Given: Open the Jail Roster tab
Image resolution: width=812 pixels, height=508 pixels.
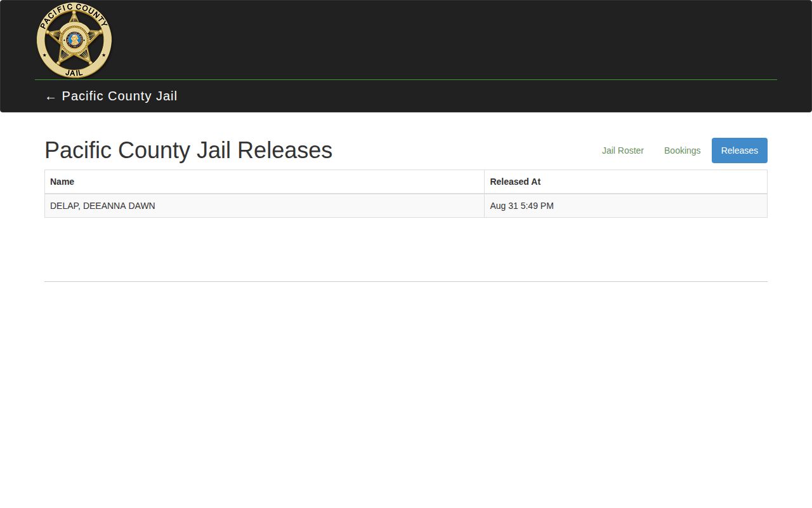Looking at the screenshot, I should (x=623, y=150).
